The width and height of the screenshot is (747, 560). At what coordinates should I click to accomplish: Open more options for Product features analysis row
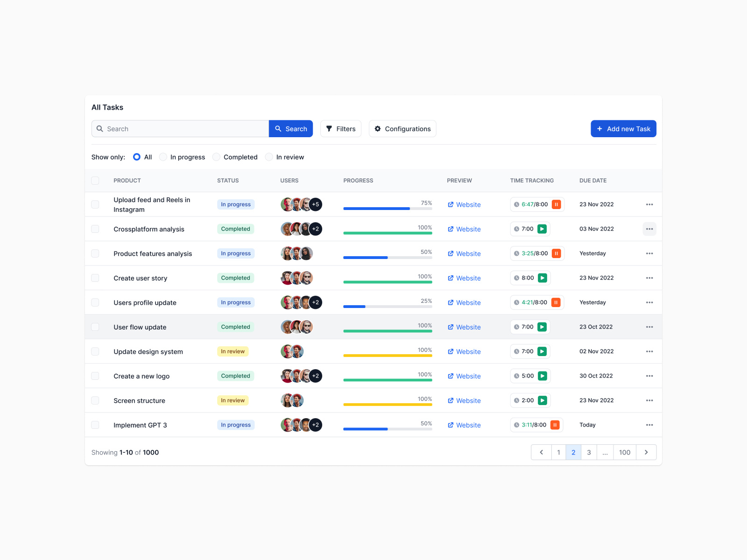tap(649, 253)
